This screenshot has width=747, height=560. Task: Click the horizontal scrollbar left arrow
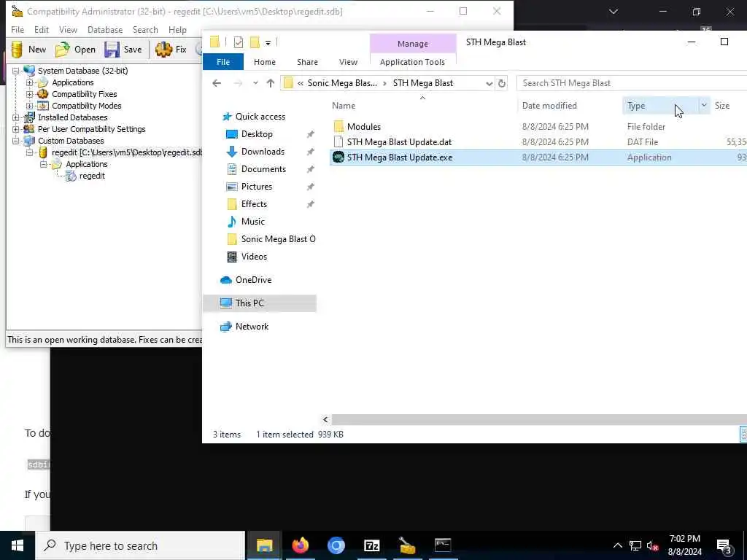(325, 419)
